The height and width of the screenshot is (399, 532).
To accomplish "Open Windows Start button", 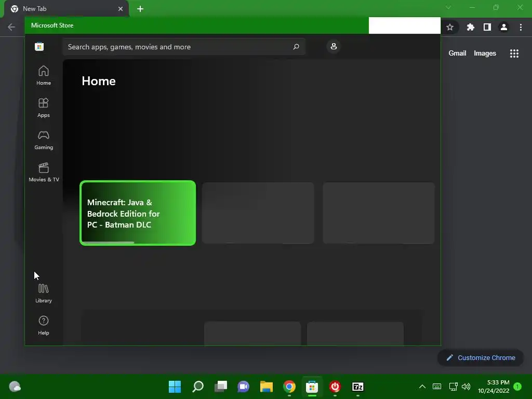I will (175, 387).
